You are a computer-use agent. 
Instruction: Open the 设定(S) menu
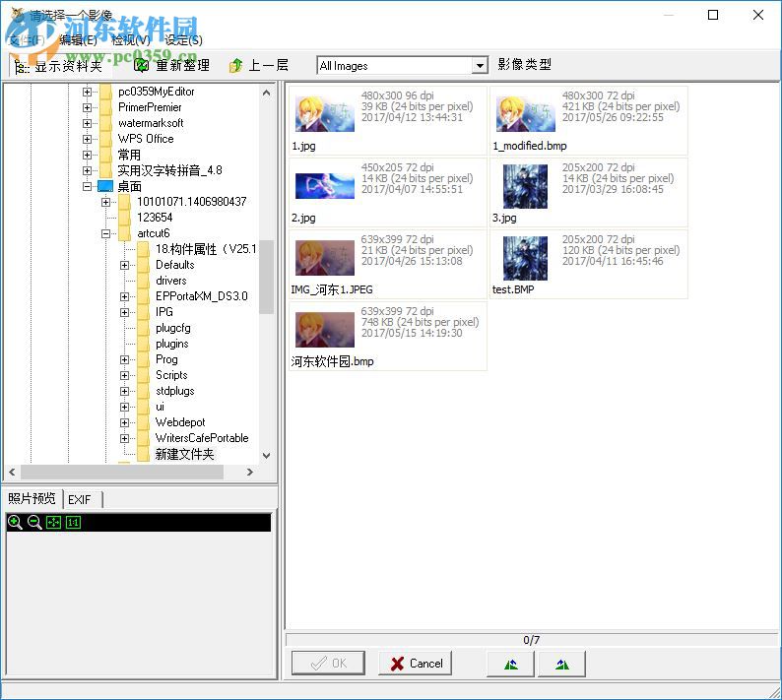click(x=183, y=40)
